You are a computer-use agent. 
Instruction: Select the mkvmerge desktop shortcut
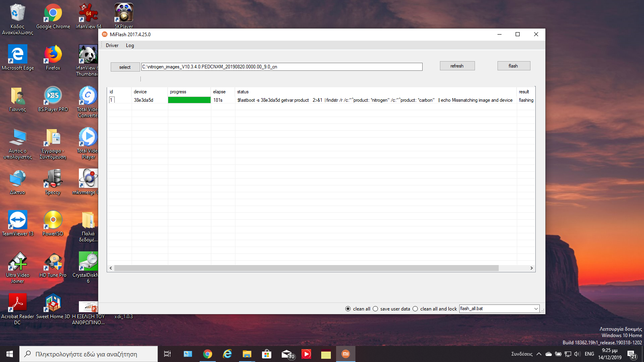[85, 182]
